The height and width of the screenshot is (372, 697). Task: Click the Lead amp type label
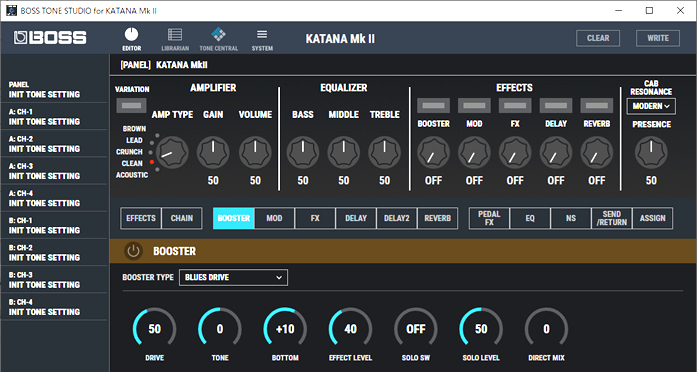pyautogui.click(x=134, y=140)
